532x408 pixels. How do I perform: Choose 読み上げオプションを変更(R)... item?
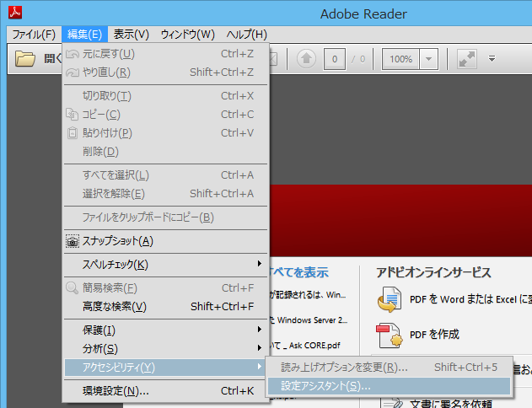[x=390, y=368]
